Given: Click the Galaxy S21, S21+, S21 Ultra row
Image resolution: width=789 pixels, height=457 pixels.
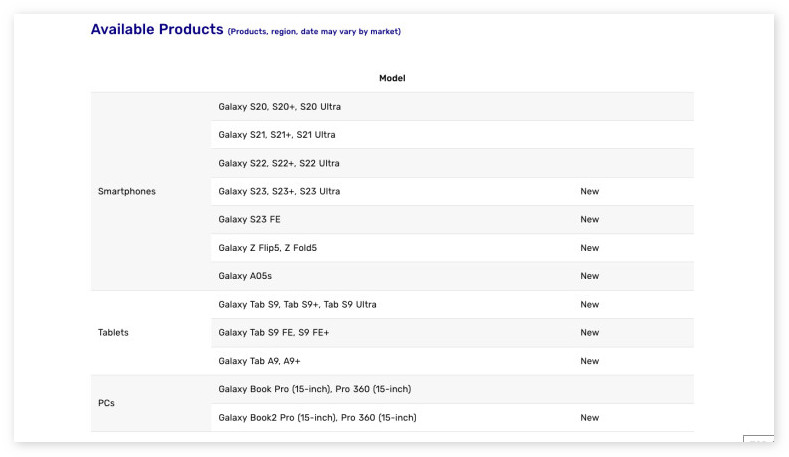Looking at the screenshot, I should [x=277, y=135].
